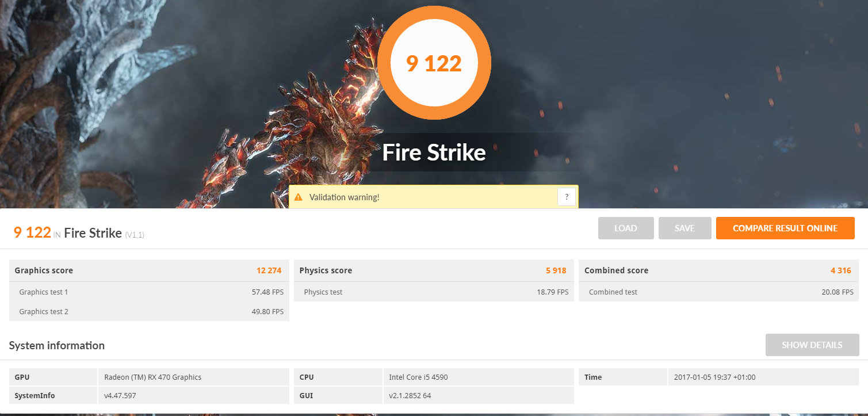The image size is (868, 416).
Task: Select the Physics score header row
Action: [x=434, y=270]
